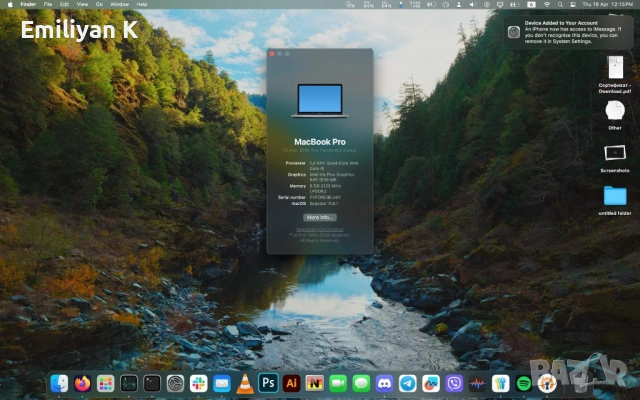Open the Go menu
640x400 pixels.
(x=99, y=4)
